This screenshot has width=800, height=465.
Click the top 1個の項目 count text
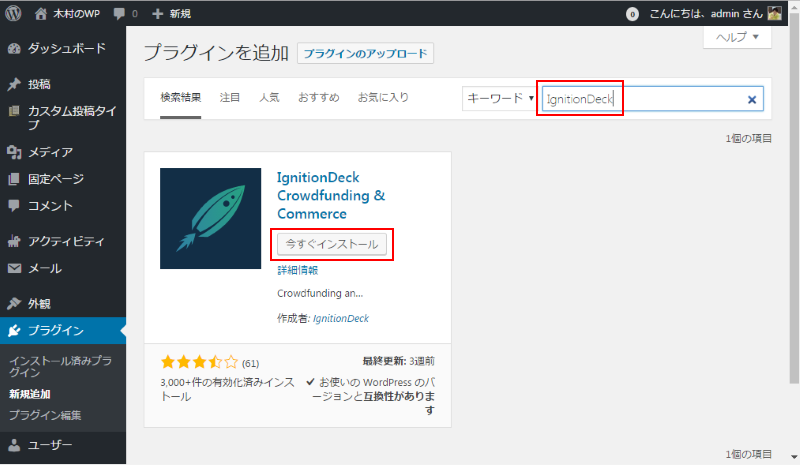[748, 138]
